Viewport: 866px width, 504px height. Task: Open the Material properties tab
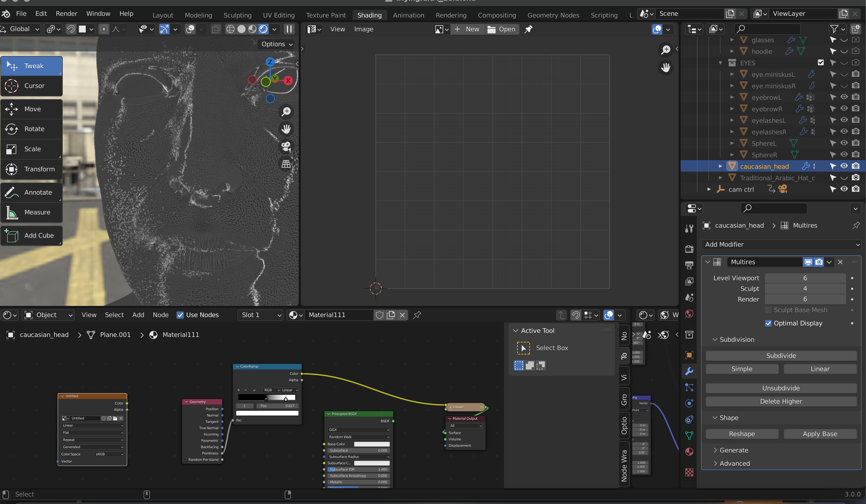pyautogui.click(x=689, y=451)
